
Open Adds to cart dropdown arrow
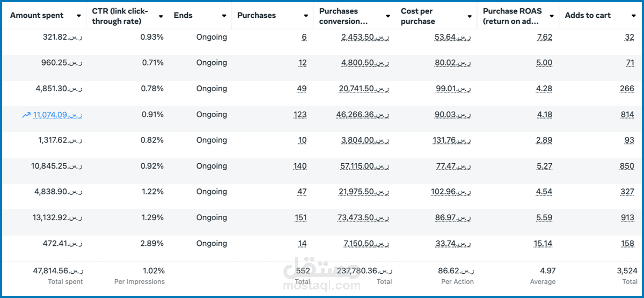point(633,16)
